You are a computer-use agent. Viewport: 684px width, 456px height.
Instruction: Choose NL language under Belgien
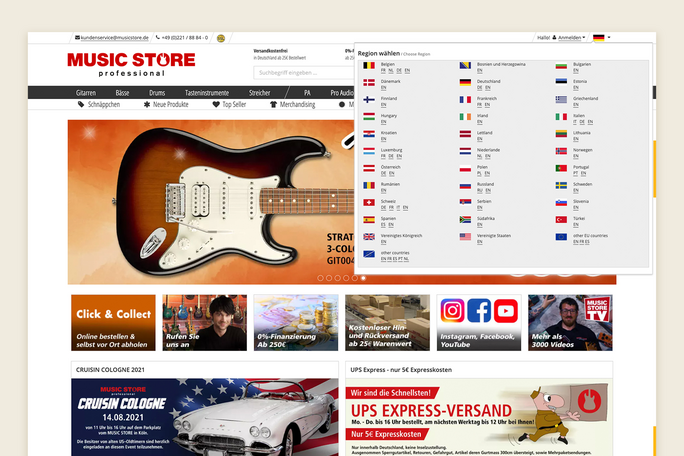[391, 70]
